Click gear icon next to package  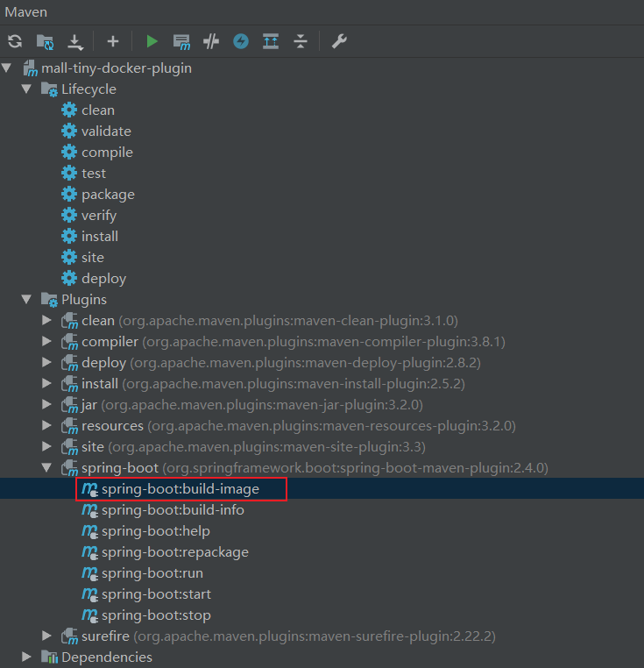[69, 195]
